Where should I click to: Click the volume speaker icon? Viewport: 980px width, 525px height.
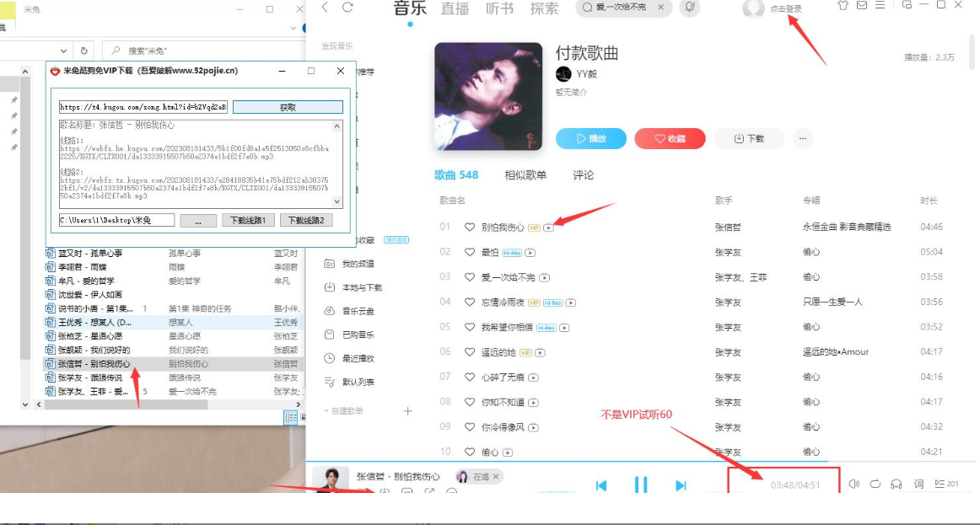[x=853, y=484]
